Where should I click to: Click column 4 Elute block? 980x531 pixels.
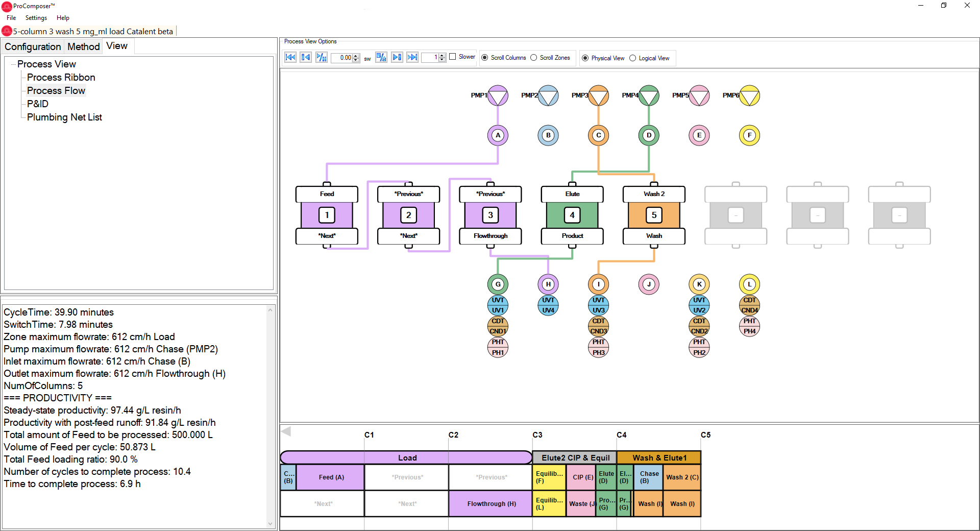(572, 215)
